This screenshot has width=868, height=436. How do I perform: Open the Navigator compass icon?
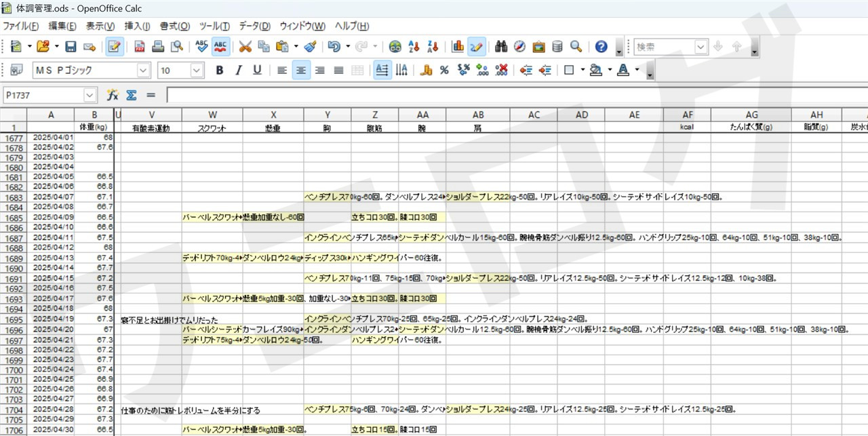point(520,47)
